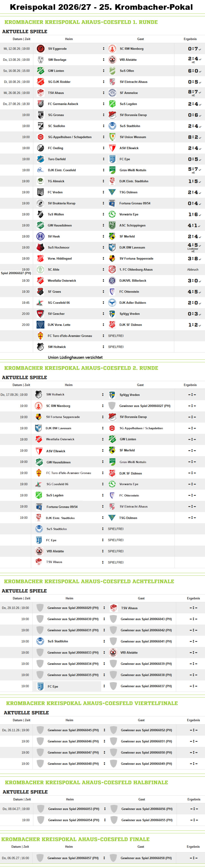The image size is (205, 868).
Task: Expand the 8:7 nE result of TSV Ahaus
Action: click(x=194, y=92)
